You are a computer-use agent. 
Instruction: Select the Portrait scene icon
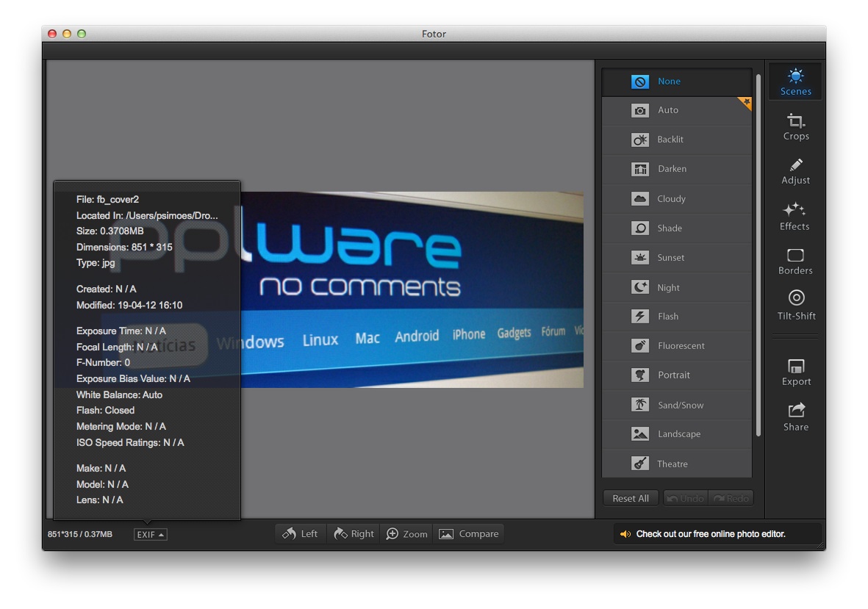point(640,375)
